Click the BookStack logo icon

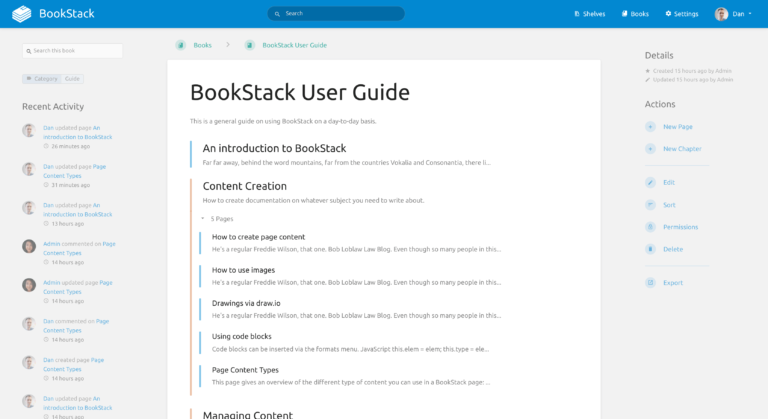pos(22,14)
